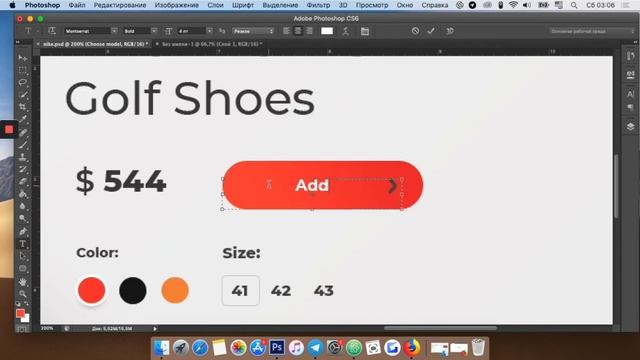The image size is (640, 360).
Task: Select the Dodge tool
Action: click(22, 218)
